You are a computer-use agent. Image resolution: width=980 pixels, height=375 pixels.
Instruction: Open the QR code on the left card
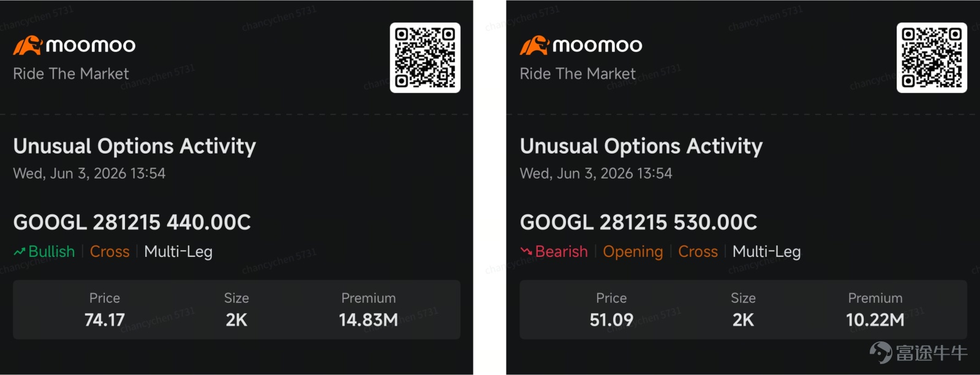coord(425,58)
